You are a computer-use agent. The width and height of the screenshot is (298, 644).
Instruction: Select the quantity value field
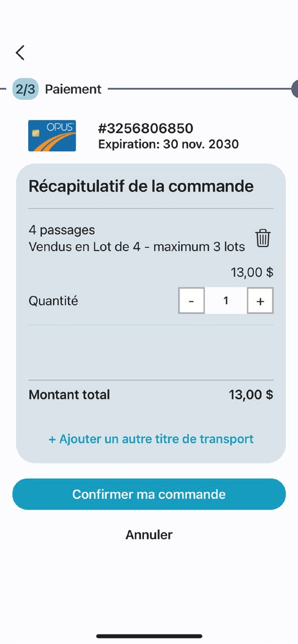226,301
